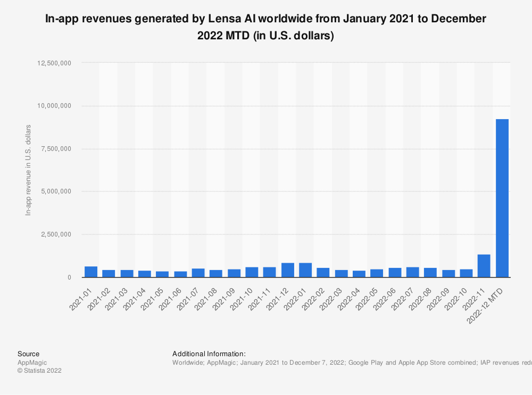The width and height of the screenshot is (532, 395).
Task: Click the tall 2022-12 MTD bar
Action: click(502, 198)
